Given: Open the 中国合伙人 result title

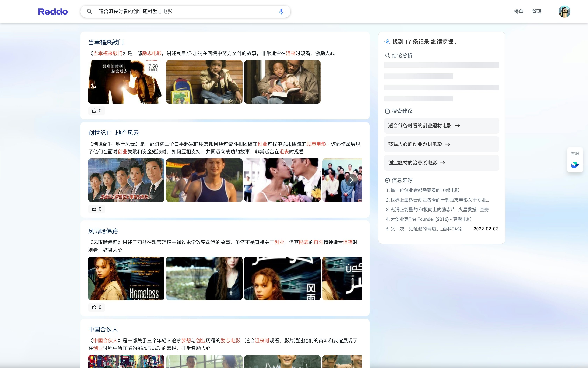Looking at the screenshot, I should [x=103, y=330].
